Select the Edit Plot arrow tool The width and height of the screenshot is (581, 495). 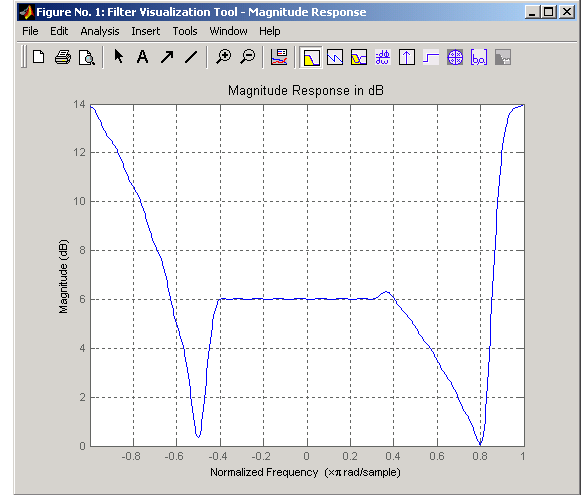(119, 57)
